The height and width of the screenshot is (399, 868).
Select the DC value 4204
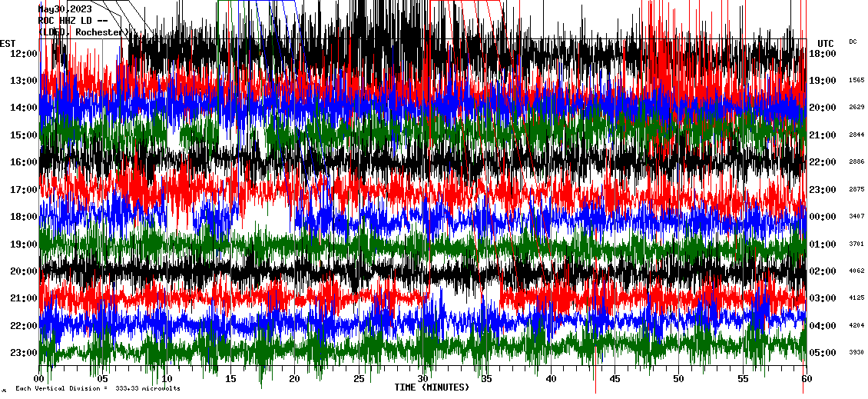[856, 325]
